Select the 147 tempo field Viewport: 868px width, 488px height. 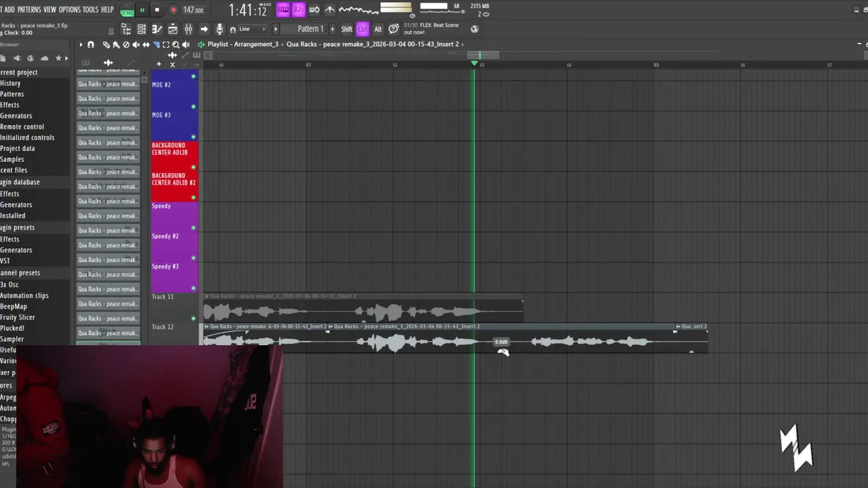pos(194,10)
